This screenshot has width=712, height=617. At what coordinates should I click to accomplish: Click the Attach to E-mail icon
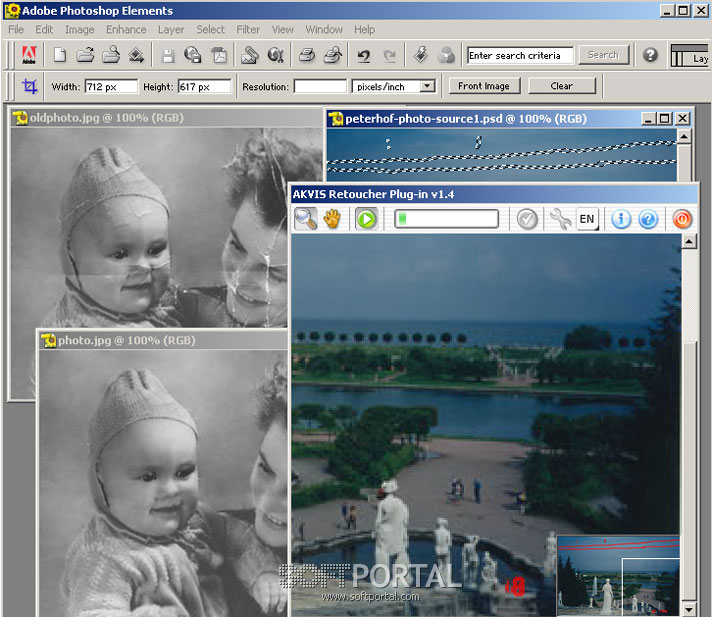(250, 55)
